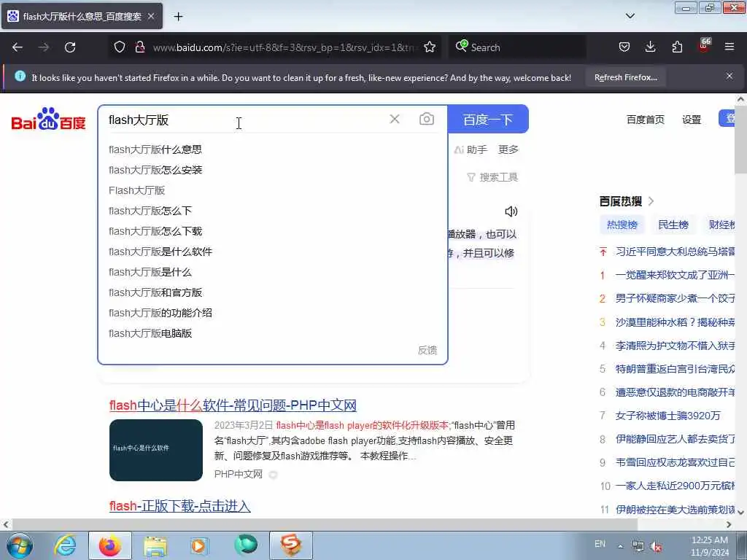
Task: Open a new browser tab
Action: (178, 17)
